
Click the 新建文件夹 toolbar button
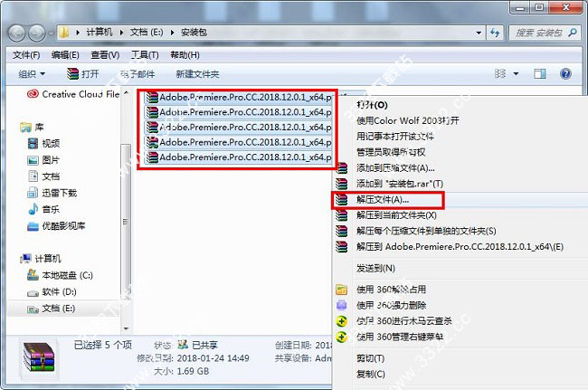pos(197,74)
